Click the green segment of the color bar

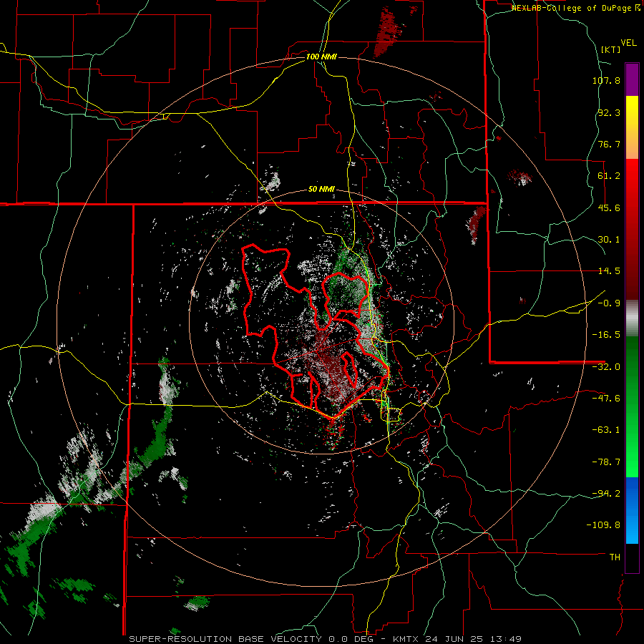632,406
